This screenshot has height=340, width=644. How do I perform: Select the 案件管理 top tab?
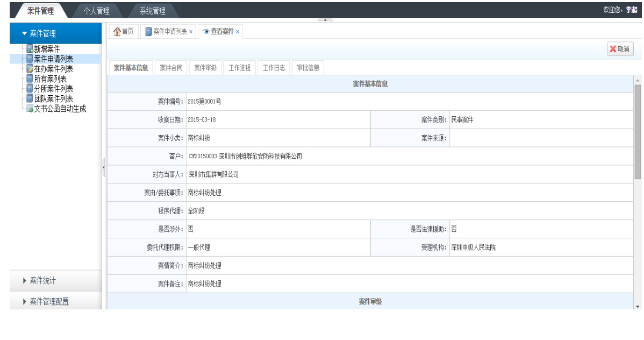(x=40, y=11)
